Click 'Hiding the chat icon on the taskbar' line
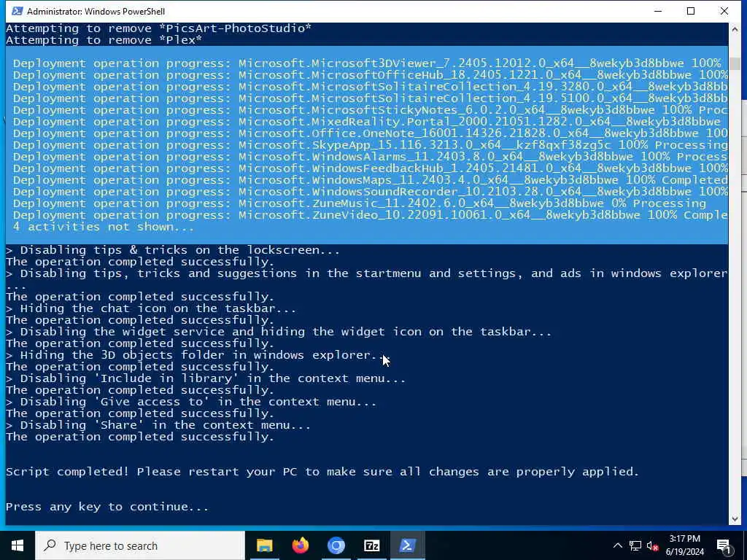Image resolution: width=747 pixels, height=560 pixels. [x=151, y=308]
